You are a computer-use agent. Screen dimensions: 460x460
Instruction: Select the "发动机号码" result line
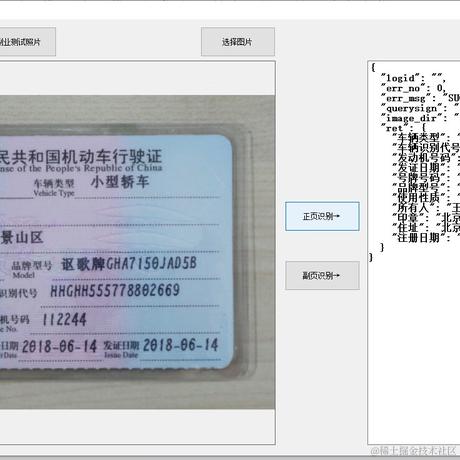point(426,157)
